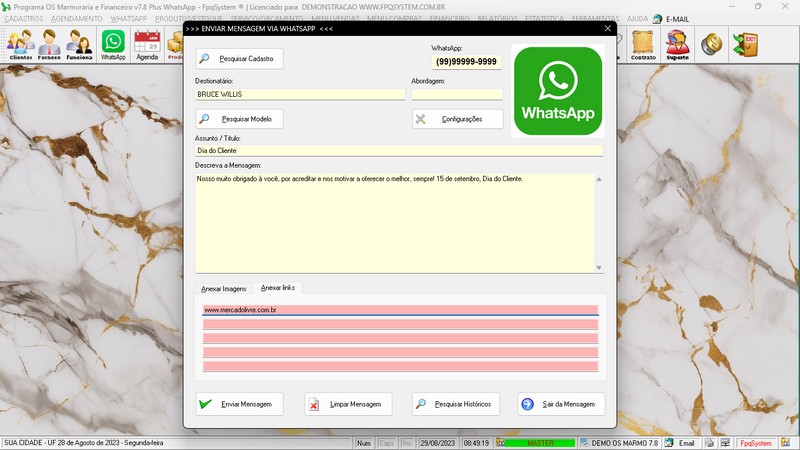Click the Destinatário field with BRUCE WILLIS
The width and height of the screenshot is (800, 450).
[300, 94]
